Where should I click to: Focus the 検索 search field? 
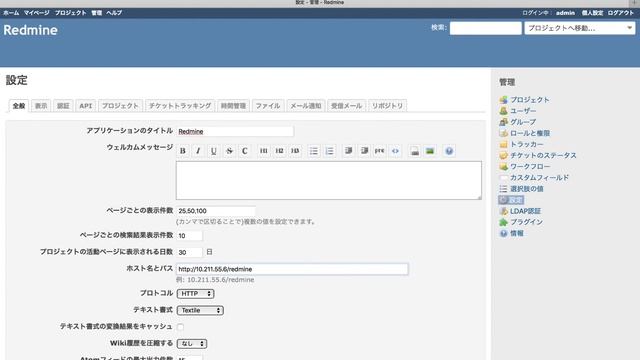point(486,28)
